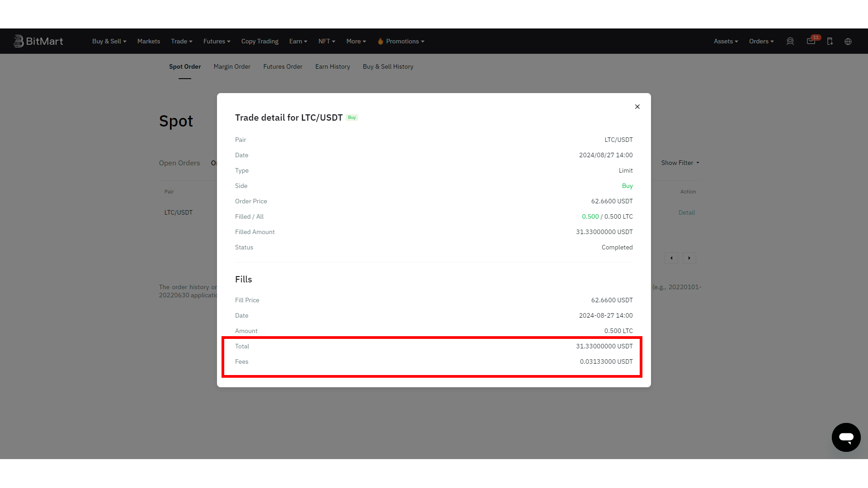Viewport: 868px width, 488px height.
Task: Click the messages or mail icon
Action: pyautogui.click(x=810, y=41)
